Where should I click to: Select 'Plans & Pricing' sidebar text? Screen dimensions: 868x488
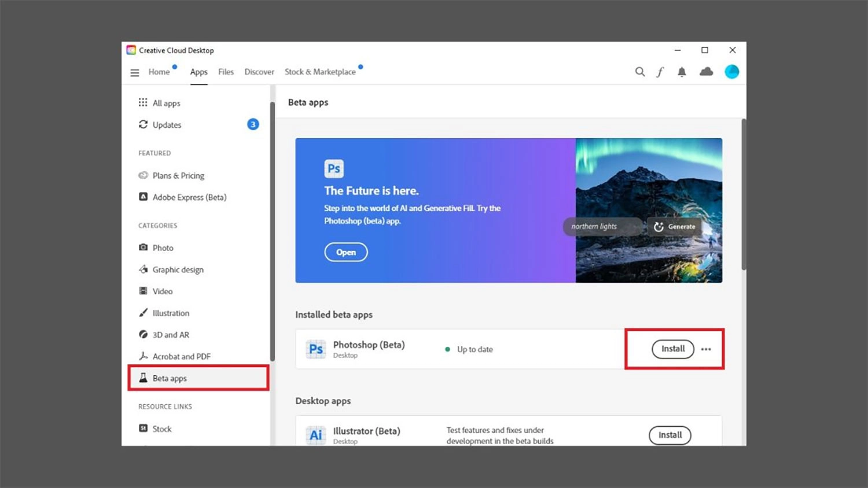(178, 176)
